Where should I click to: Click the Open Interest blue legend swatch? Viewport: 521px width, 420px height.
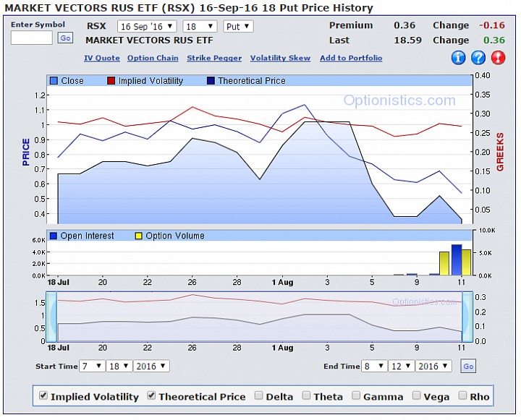tap(53, 236)
